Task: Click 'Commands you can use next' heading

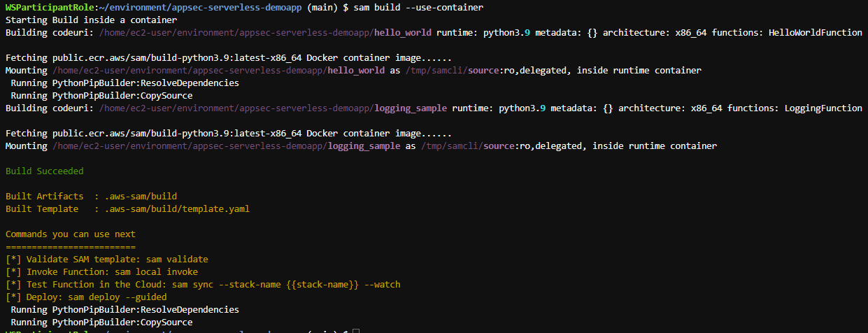Action: tap(71, 234)
